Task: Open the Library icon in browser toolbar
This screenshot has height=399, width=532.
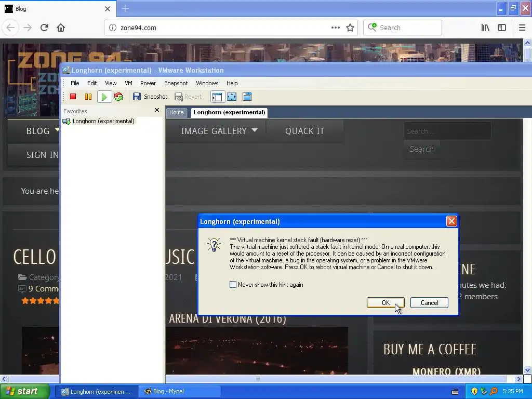Action: (485, 28)
